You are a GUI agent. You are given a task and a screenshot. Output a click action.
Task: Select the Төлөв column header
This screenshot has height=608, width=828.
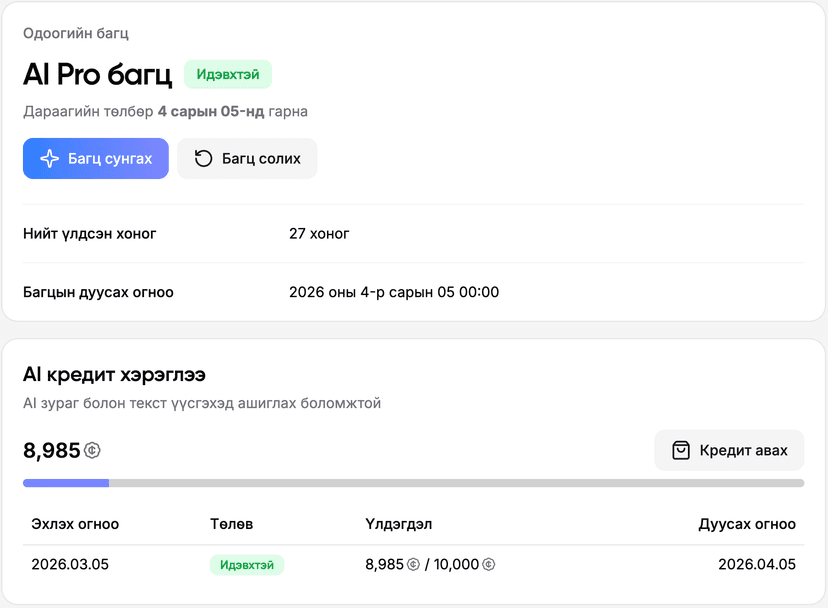click(x=231, y=524)
